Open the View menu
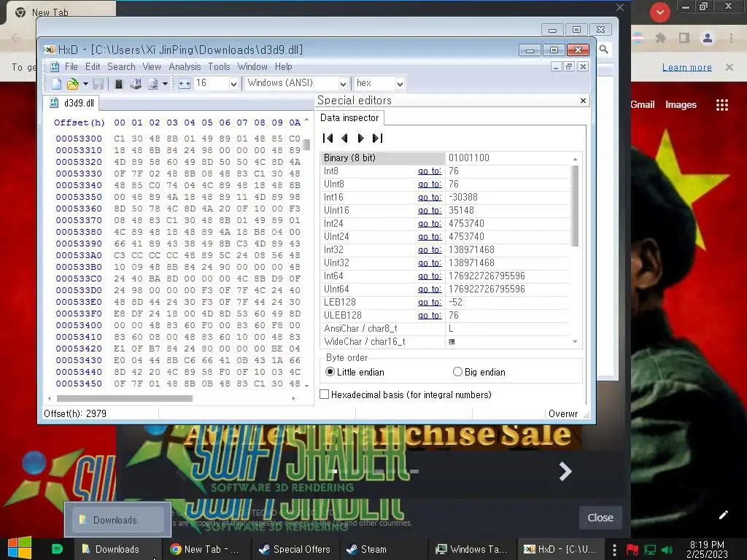Image resolution: width=747 pixels, height=560 pixels. coord(152,66)
